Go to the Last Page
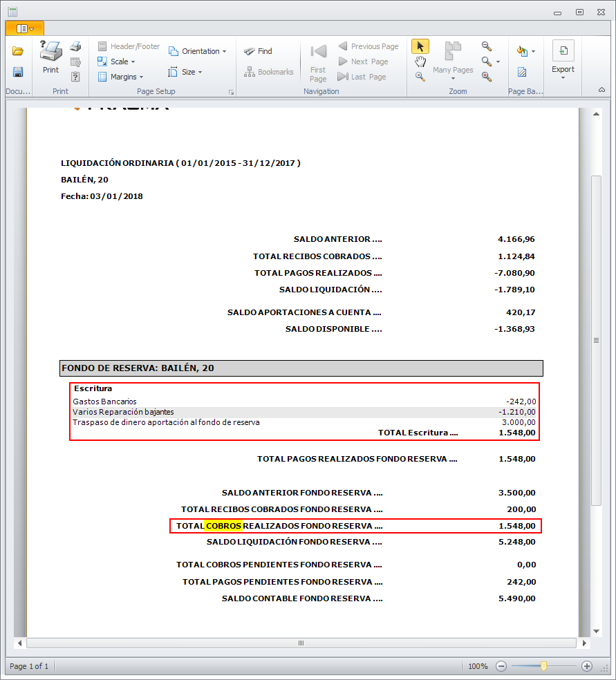 pyautogui.click(x=362, y=77)
